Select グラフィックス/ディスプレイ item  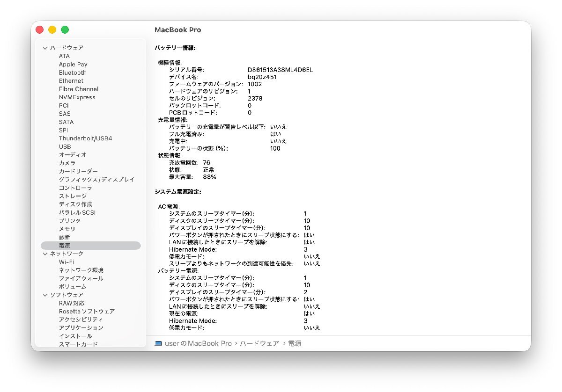click(x=96, y=180)
